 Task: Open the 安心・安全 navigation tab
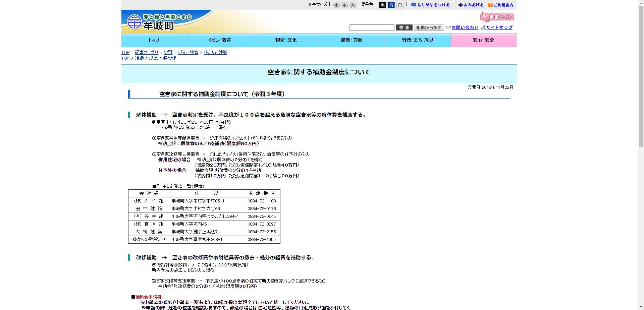pos(483,40)
